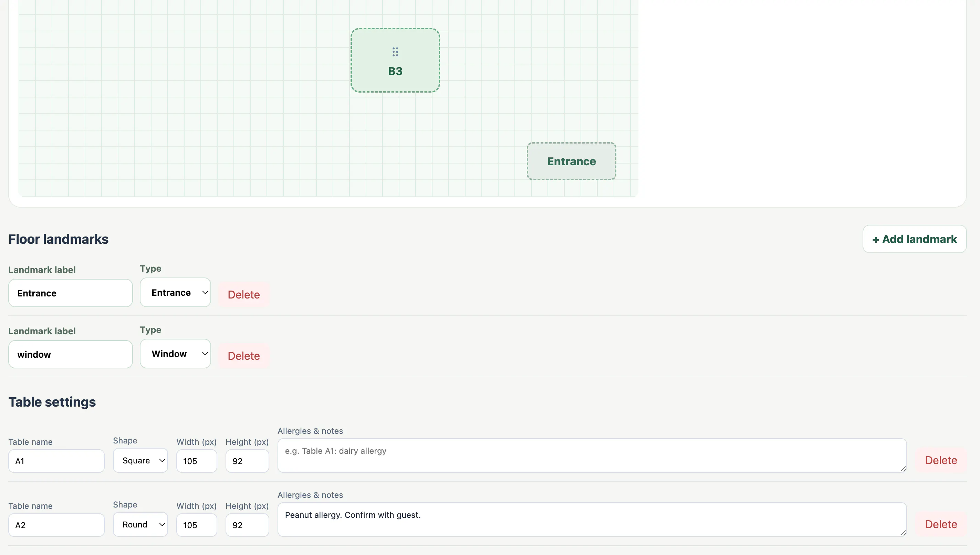The height and width of the screenshot is (555, 980).
Task: Select the B3 table on the floor plan
Action: [x=395, y=60]
